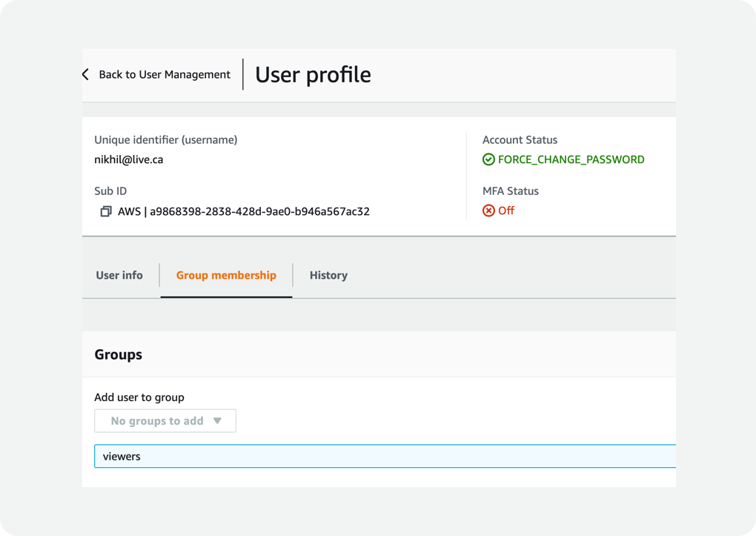This screenshot has height=536, width=756.
Task: Click the Add user to group label
Action: (139, 397)
